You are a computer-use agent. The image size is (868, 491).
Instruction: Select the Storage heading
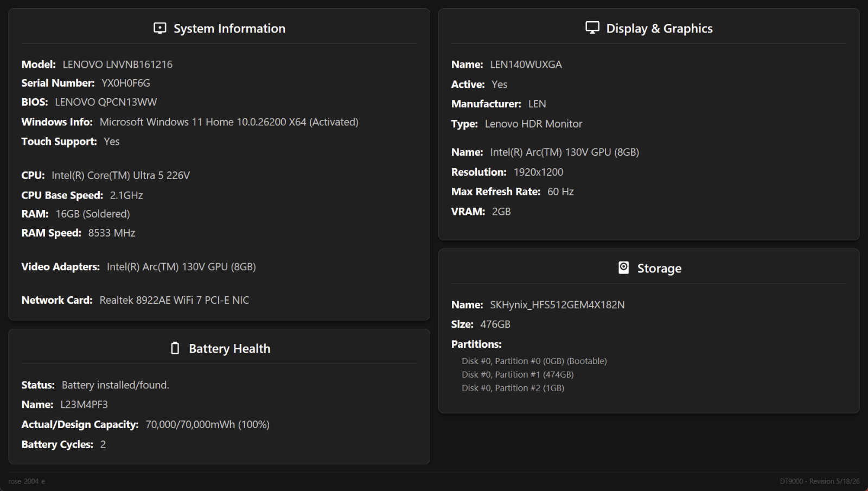[659, 269]
